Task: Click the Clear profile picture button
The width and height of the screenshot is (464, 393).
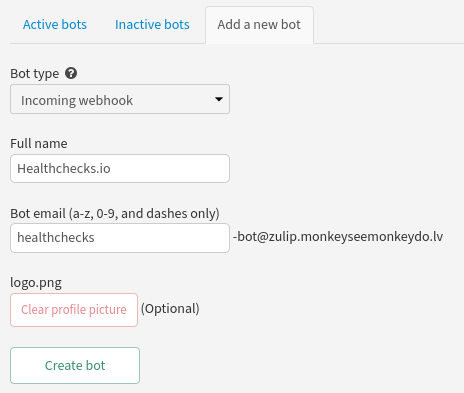Action: pyautogui.click(x=74, y=310)
